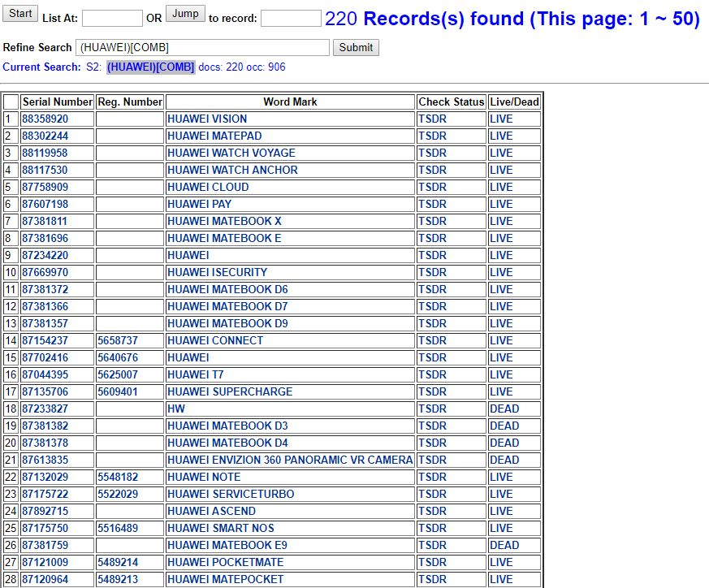Screen dimensions: 709x588
Task: Open the HW word mark link
Action: pyautogui.click(x=176, y=409)
